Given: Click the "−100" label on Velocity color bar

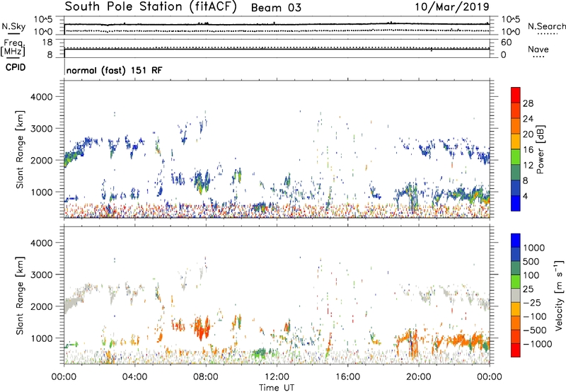Looking at the screenshot, I should (535, 316).
